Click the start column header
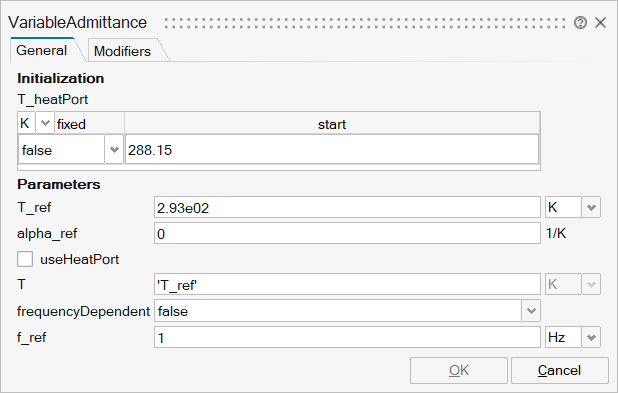Image resolution: width=618 pixels, height=393 pixels. click(x=332, y=124)
